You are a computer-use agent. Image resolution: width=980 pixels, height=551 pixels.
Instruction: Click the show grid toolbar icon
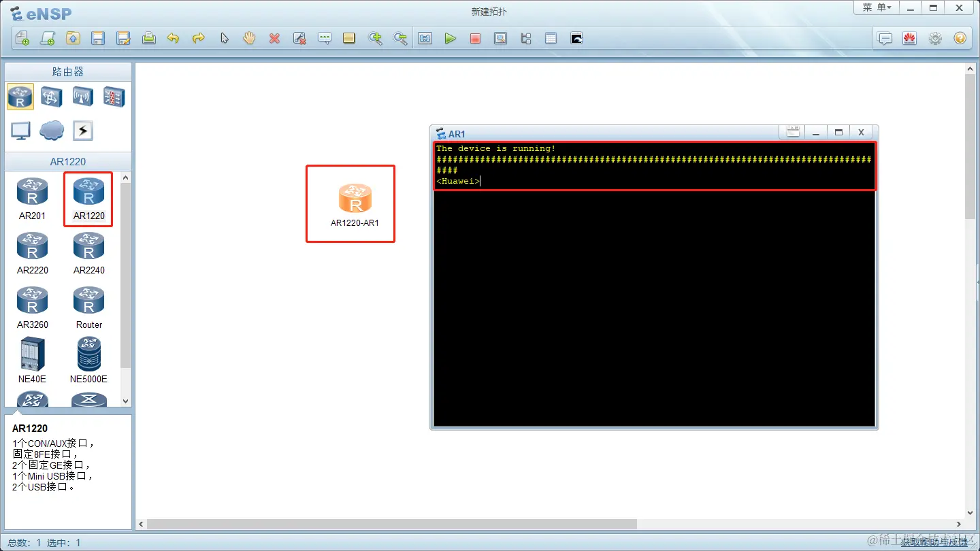pos(551,39)
